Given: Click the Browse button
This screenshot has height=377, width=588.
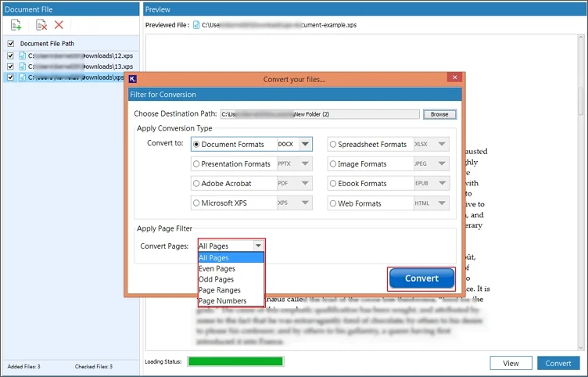Looking at the screenshot, I should [x=439, y=114].
